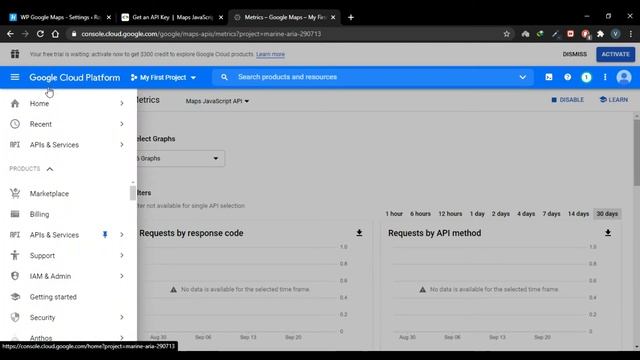Expand the Support submenu arrow

coord(122,255)
